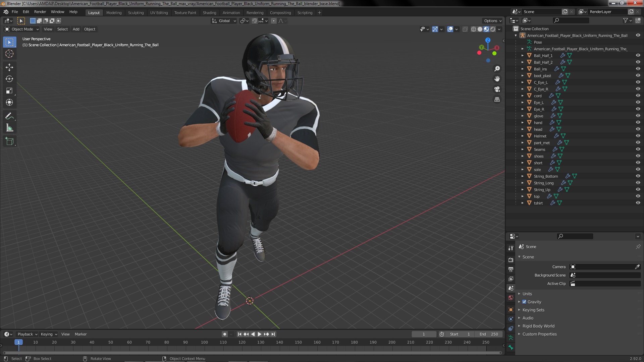The height and width of the screenshot is (362, 644).
Task: Toggle the Wireframe viewport shading mode
Action: (473, 29)
